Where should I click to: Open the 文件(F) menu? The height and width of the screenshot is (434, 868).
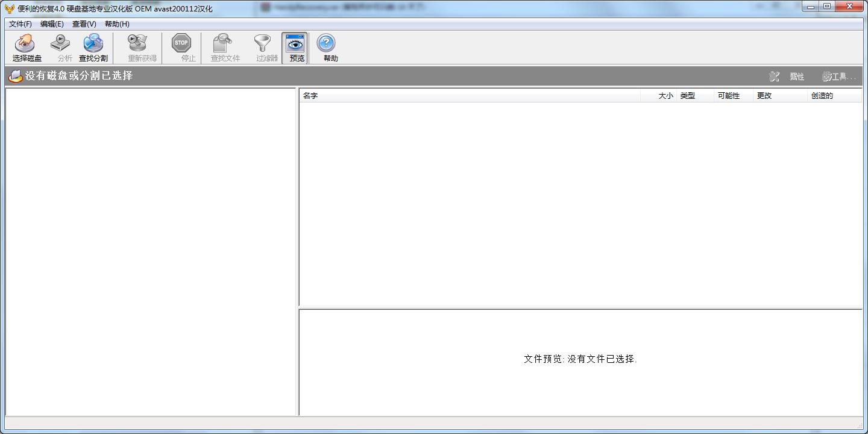[20, 24]
